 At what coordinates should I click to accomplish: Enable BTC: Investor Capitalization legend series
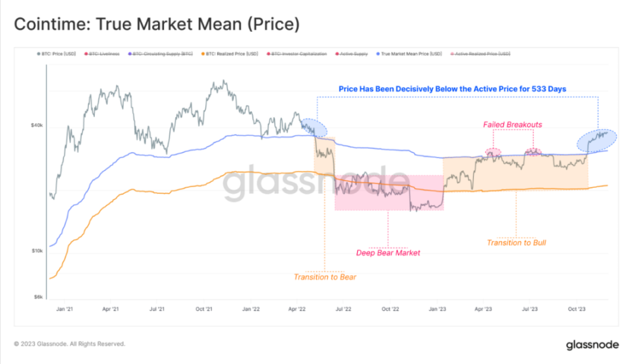[x=296, y=53]
